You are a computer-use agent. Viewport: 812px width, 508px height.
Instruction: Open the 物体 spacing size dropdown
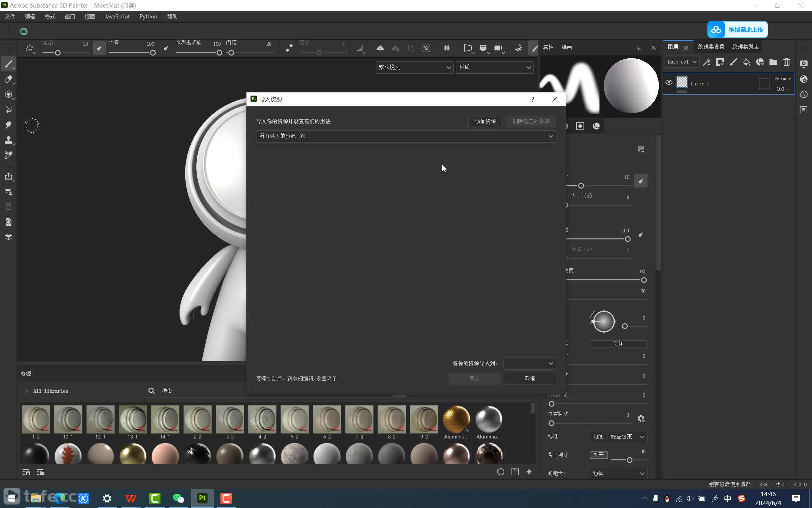pyautogui.click(x=618, y=473)
